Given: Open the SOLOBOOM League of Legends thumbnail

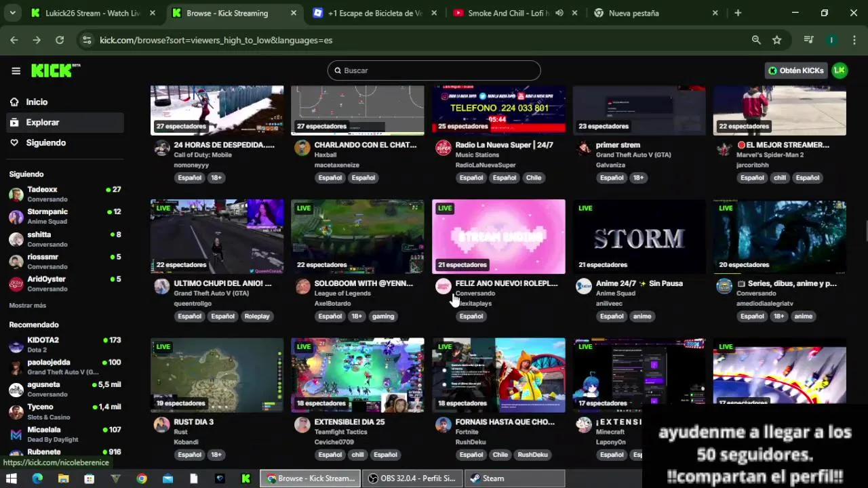Looking at the screenshot, I should click(357, 237).
